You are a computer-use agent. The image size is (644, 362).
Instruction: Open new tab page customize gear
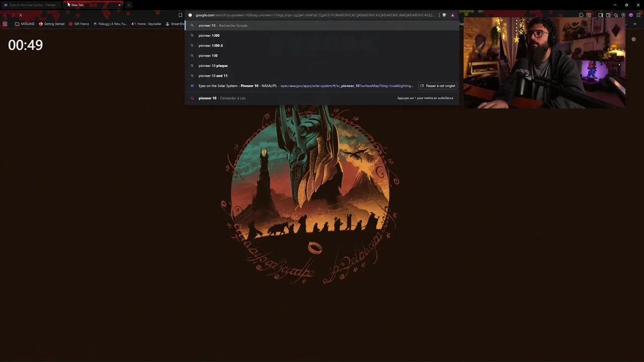(633, 39)
